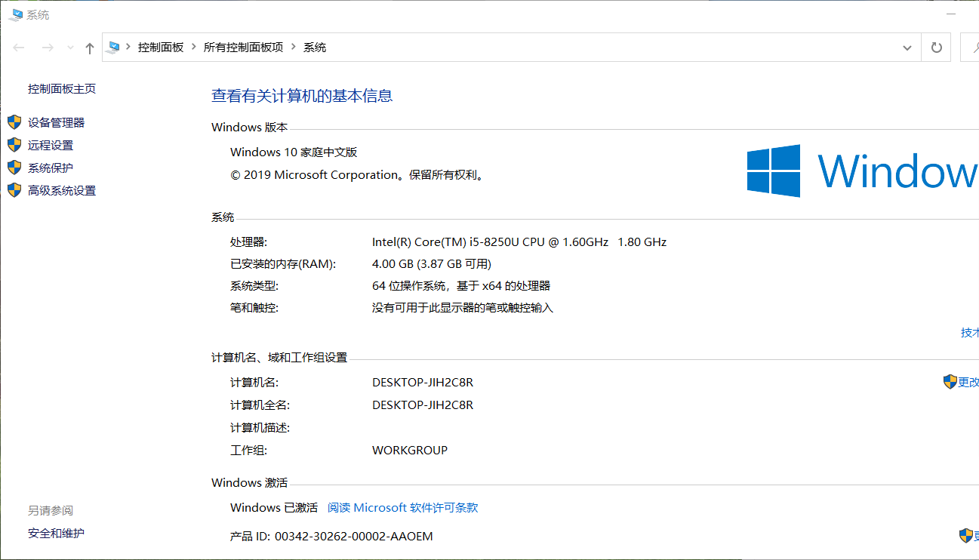Click the computer icon in address bar

[x=114, y=47]
